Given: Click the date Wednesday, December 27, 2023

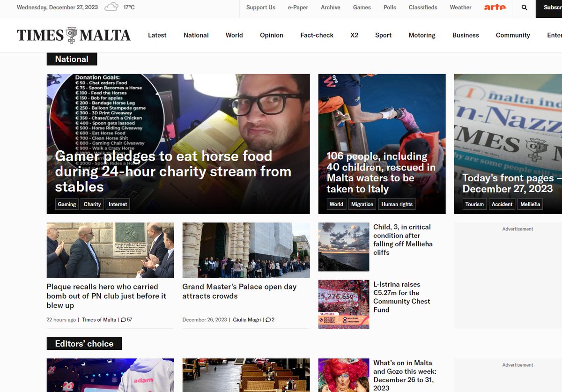Looking at the screenshot, I should coord(57,7).
